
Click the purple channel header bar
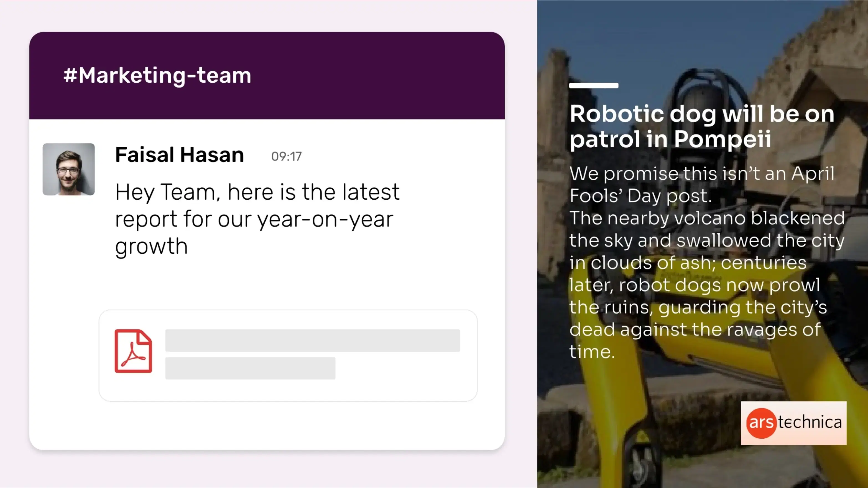tap(371, 75)
